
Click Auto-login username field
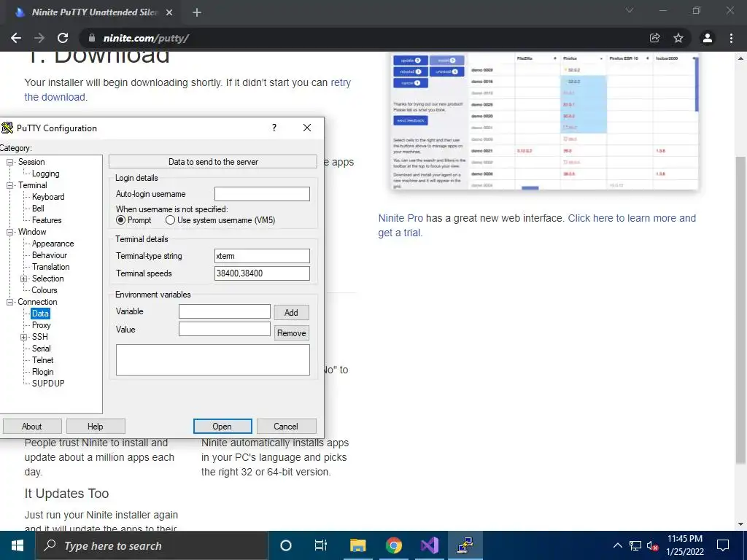262,194
